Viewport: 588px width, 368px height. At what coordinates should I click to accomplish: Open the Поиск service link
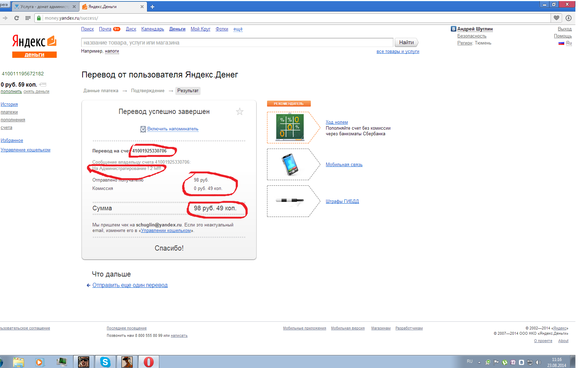(x=87, y=29)
